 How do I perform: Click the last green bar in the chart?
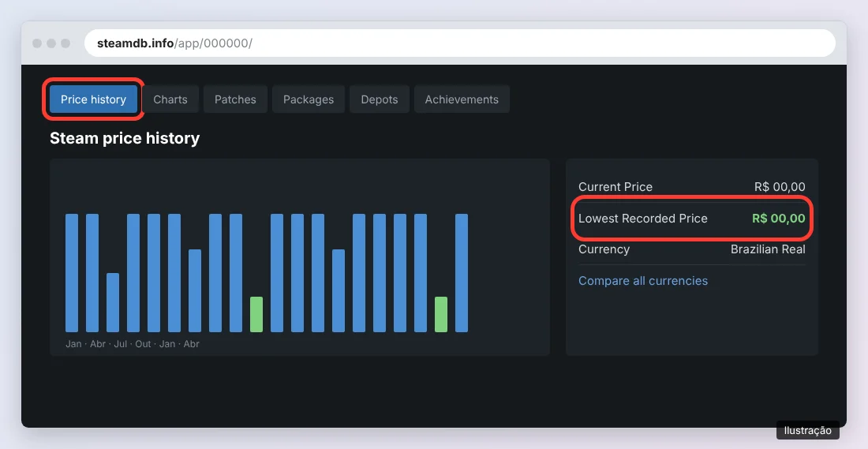pos(441,315)
